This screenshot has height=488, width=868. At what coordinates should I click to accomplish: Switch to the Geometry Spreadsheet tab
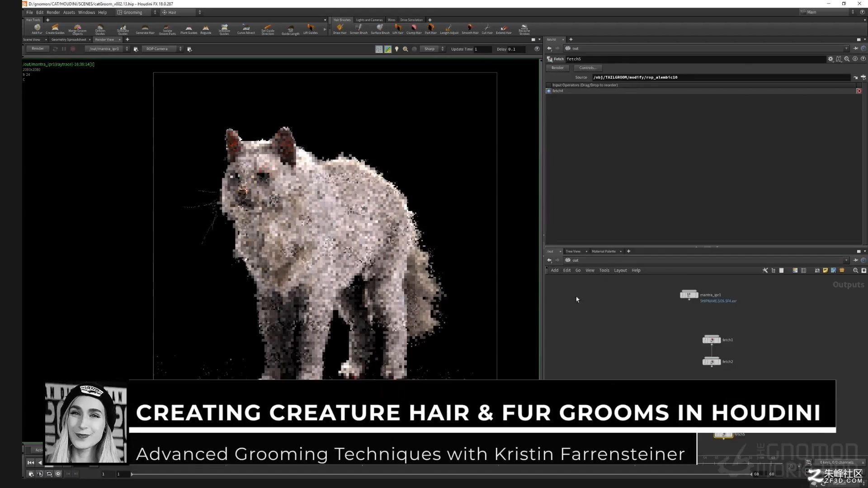click(69, 39)
